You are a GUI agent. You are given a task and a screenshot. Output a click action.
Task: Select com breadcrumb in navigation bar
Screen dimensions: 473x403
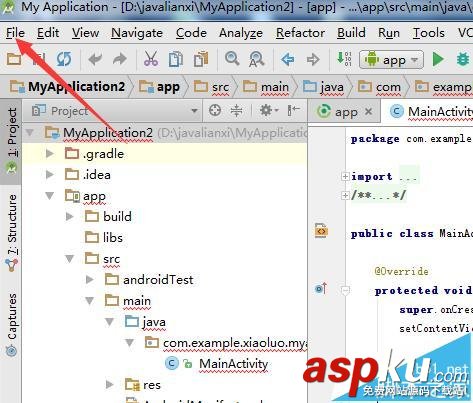pos(379,87)
